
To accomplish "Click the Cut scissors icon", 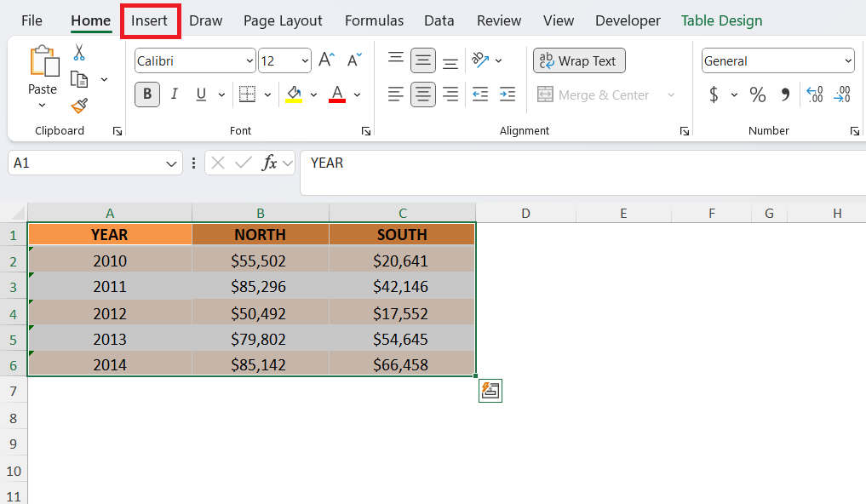I will coord(79,53).
